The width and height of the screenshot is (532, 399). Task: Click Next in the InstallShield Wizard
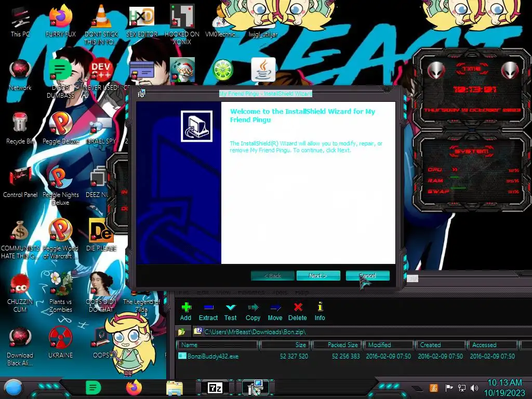coord(318,275)
